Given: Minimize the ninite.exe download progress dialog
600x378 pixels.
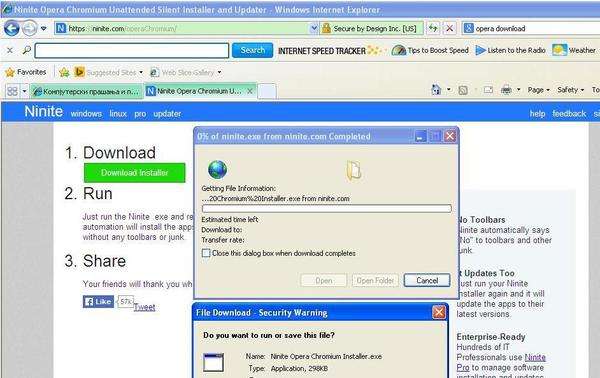Looking at the screenshot, I should pyautogui.click(x=420, y=137).
